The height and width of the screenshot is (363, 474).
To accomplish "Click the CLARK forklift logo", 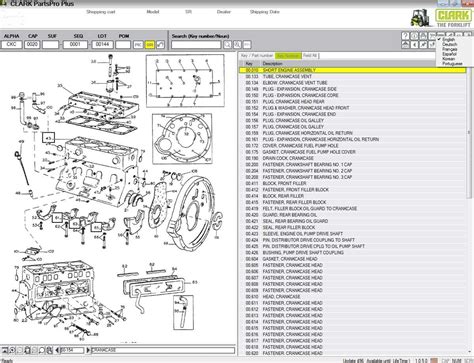I will click(441, 18).
